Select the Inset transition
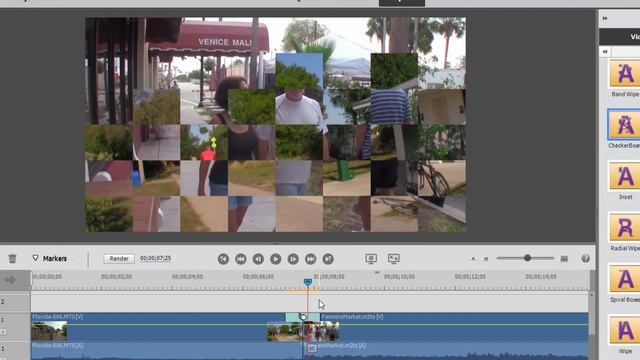The image size is (640, 360). 624,180
